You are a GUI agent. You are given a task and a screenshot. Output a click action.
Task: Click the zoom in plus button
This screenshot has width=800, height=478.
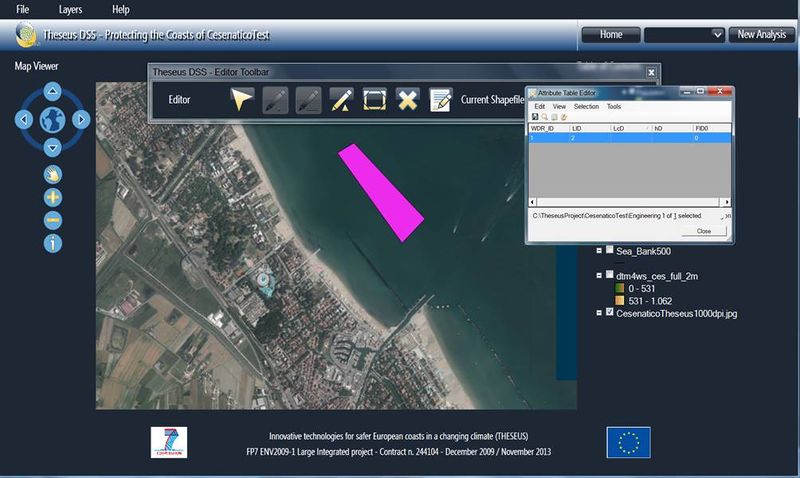pyautogui.click(x=53, y=197)
